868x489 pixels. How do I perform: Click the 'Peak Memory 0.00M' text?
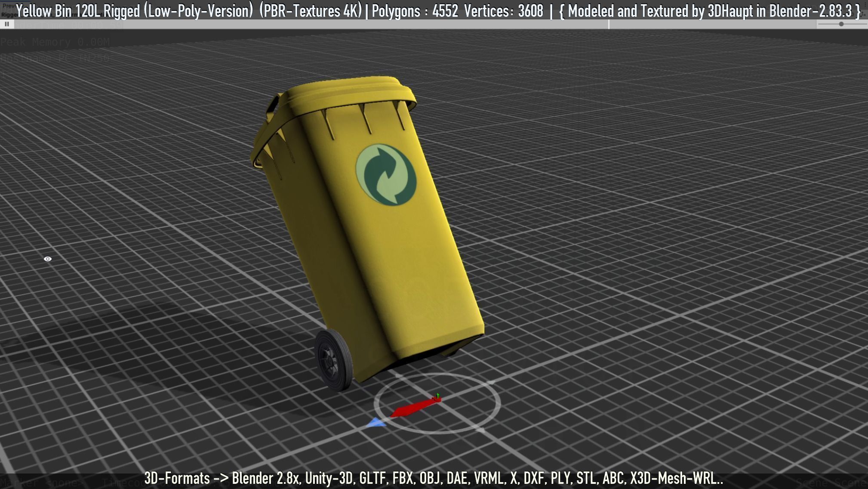point(55,42)
